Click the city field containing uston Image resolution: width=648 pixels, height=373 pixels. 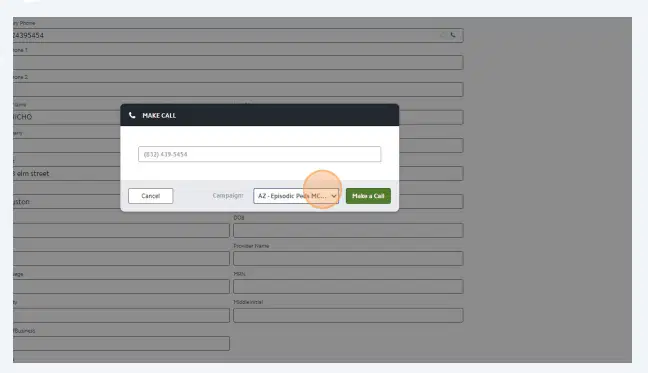[67, 202]
